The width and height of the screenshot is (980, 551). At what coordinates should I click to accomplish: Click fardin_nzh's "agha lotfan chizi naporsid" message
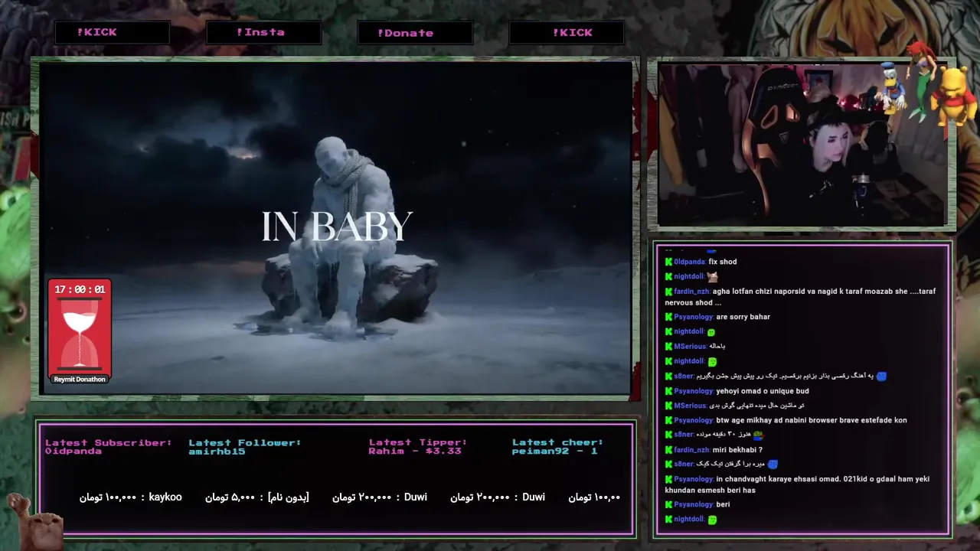coord(800,297)
